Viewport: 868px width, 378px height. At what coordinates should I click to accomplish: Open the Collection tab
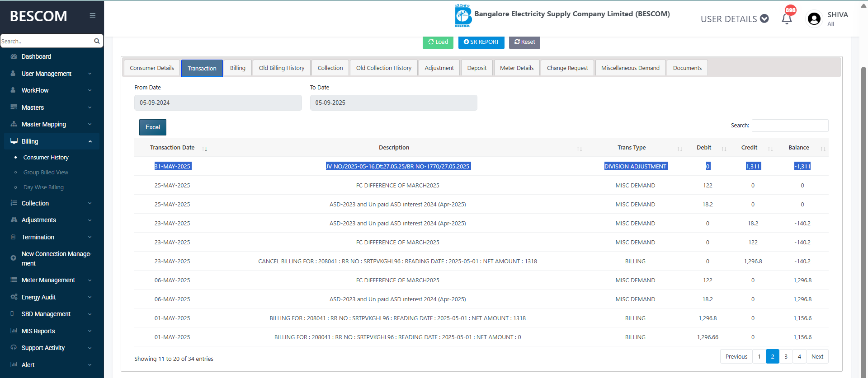330,68
